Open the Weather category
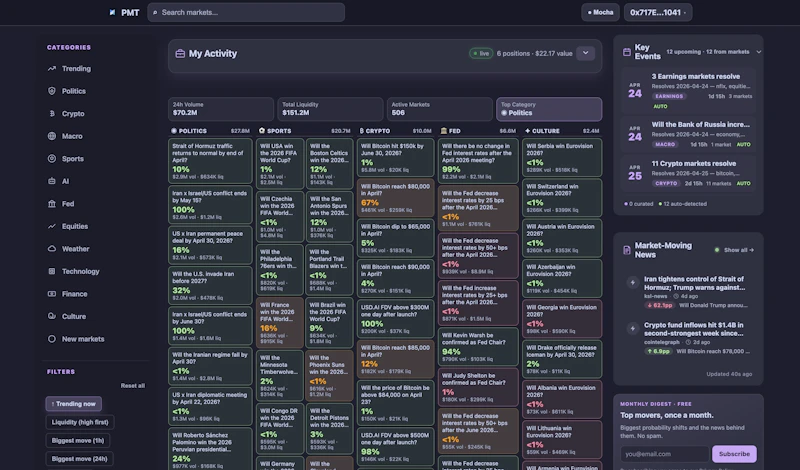 76,249
